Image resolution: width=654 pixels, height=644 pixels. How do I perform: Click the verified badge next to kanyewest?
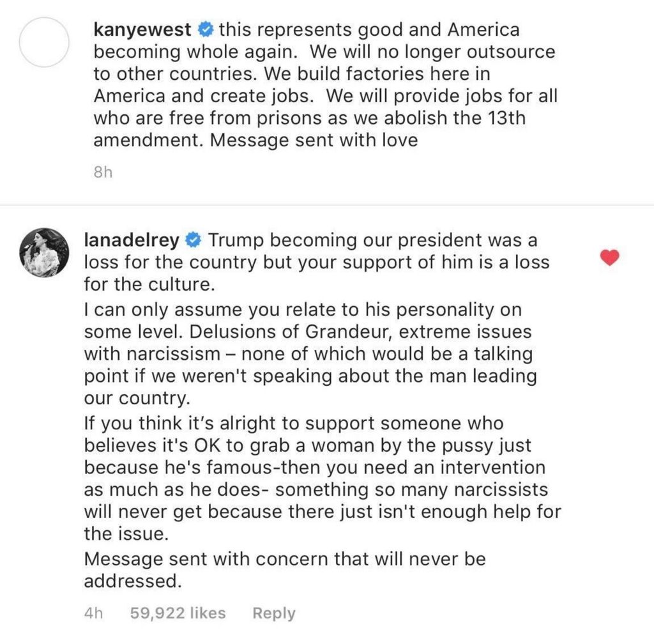205,29
